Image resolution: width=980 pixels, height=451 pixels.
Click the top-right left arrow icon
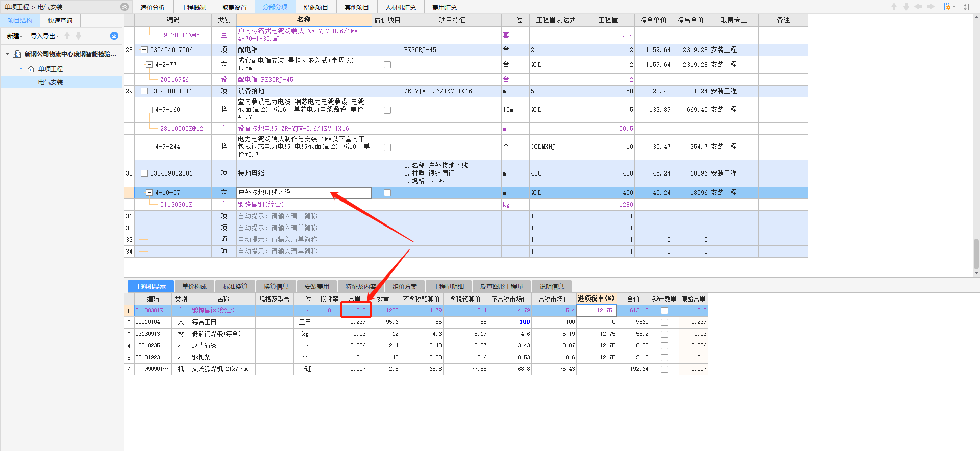(x=918, y=7)
